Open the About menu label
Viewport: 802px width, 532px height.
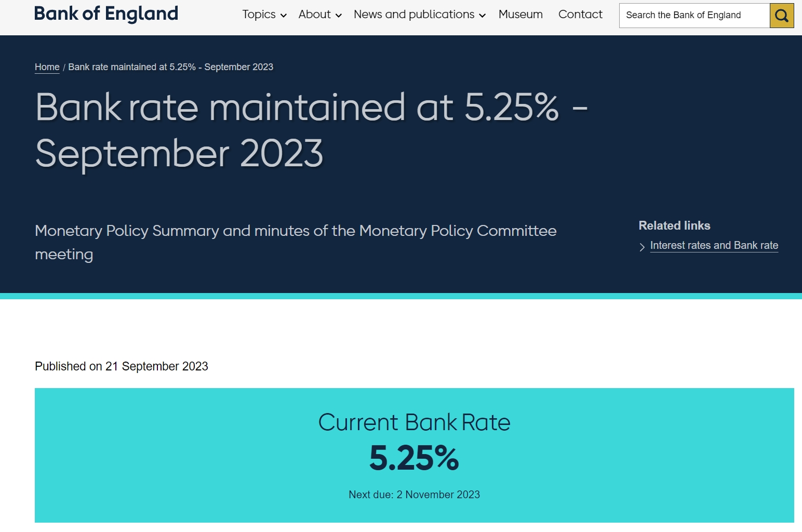[314, 15]
